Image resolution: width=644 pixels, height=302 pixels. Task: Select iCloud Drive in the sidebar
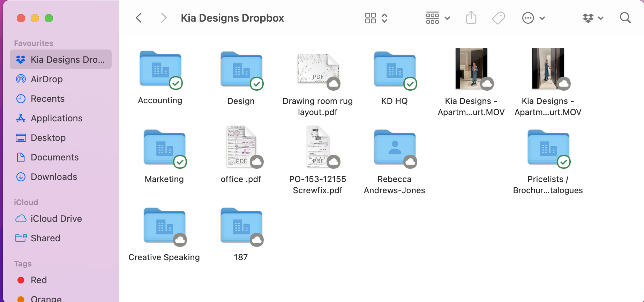56,219
